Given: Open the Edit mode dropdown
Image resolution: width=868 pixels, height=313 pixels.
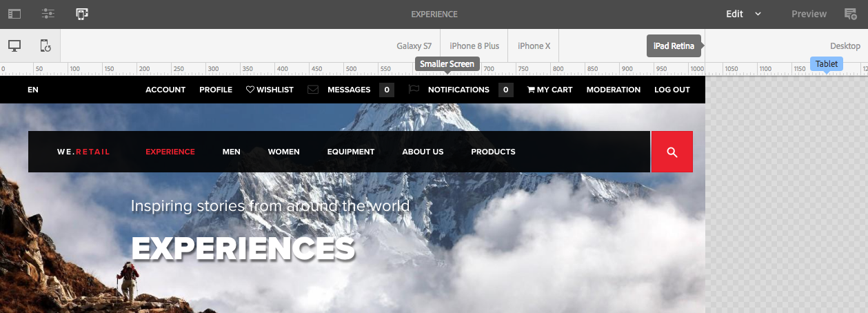Looking at the screenshot, I should click(x=743, y=14).
